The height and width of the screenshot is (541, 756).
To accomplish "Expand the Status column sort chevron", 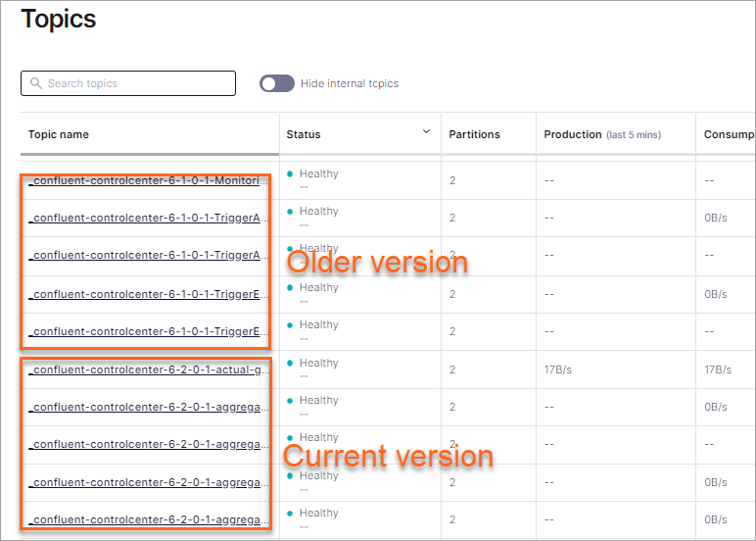I will pos(426,131).
